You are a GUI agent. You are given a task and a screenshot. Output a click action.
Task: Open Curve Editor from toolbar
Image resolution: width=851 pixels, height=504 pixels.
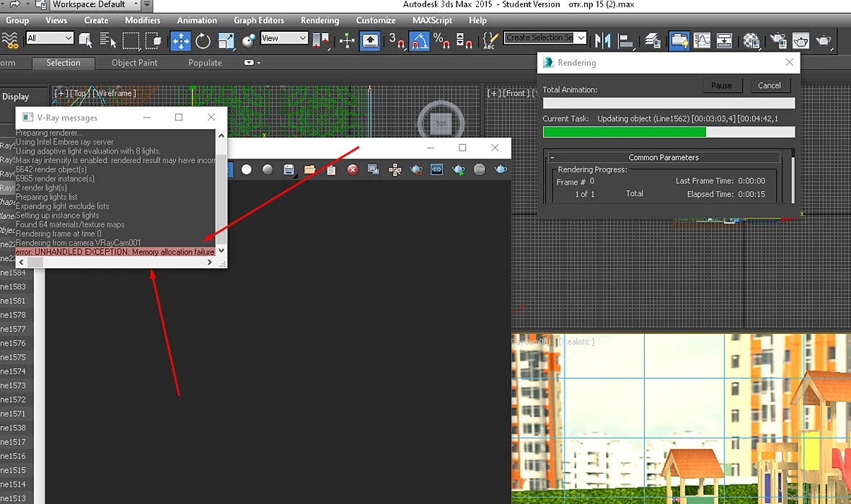coord(702,40)
